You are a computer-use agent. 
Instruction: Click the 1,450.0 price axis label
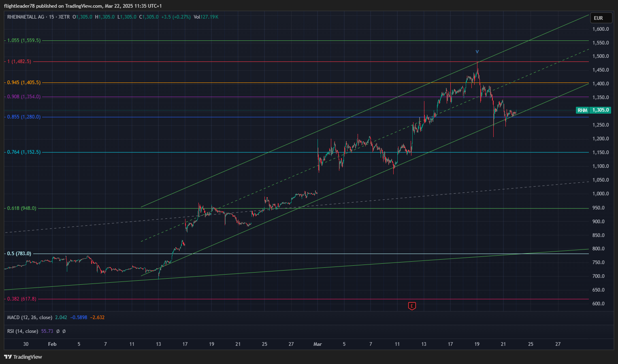pyautogui.click(x=601, y=70)
